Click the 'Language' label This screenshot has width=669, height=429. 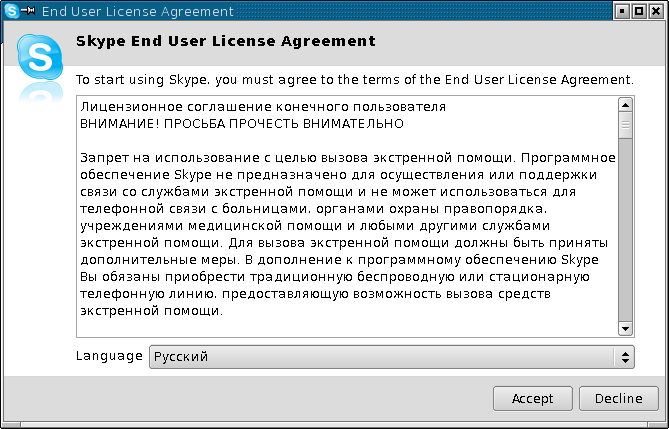click(109, 356)
